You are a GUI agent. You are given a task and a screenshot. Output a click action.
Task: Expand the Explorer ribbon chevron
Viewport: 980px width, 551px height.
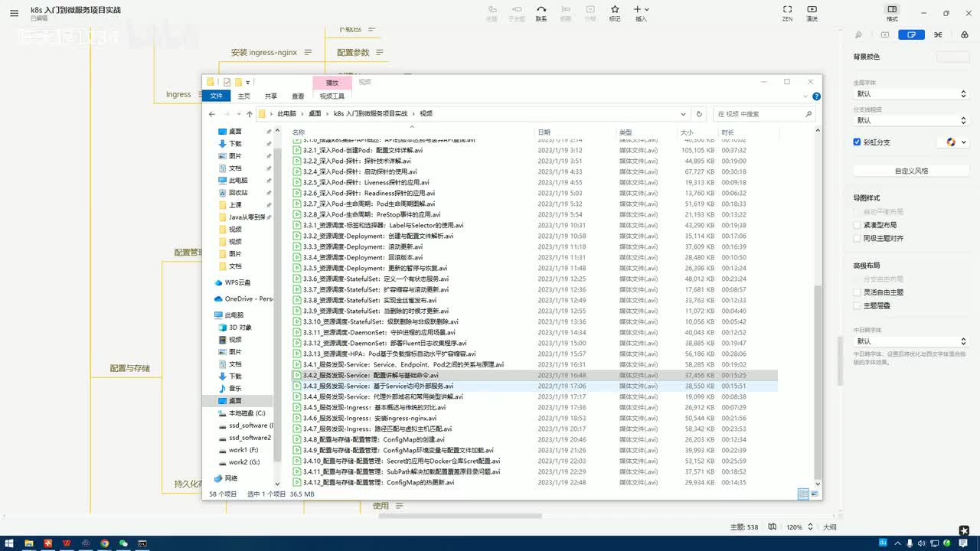coord(805,96)
